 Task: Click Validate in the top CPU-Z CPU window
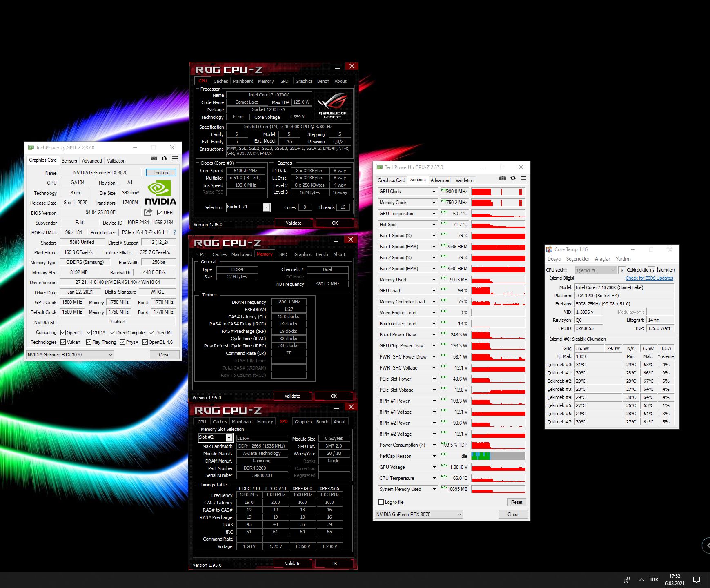point(294,223)
